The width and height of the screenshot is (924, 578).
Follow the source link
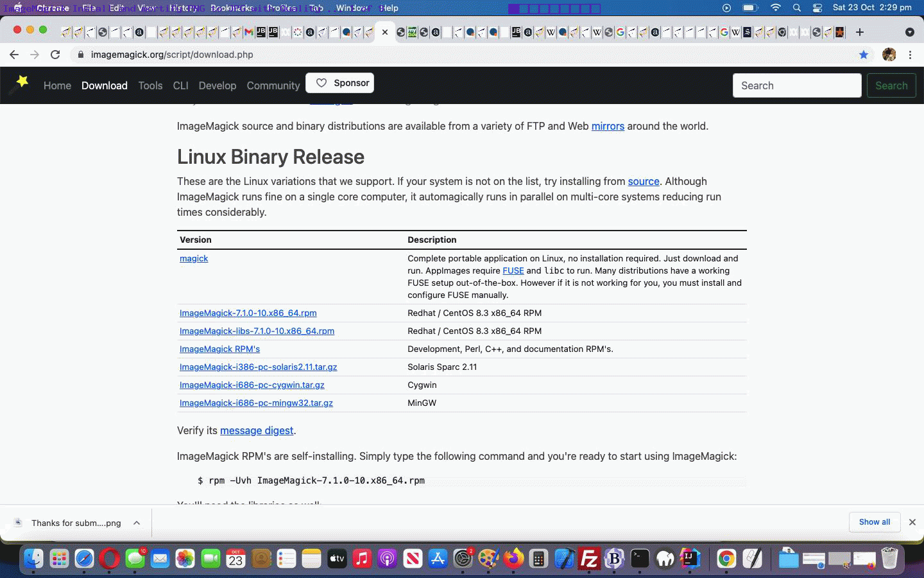click(644, 181)
